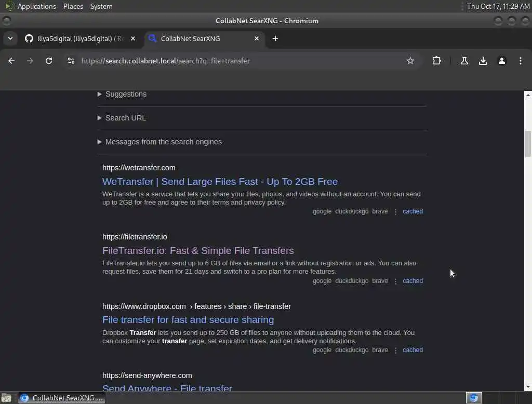Click show desktop icon in bottom panel

click(6, 398)
